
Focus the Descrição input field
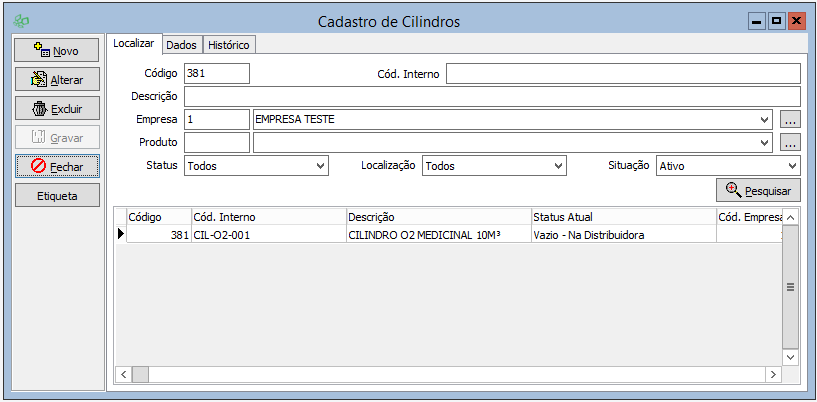(x=492, y=97)
